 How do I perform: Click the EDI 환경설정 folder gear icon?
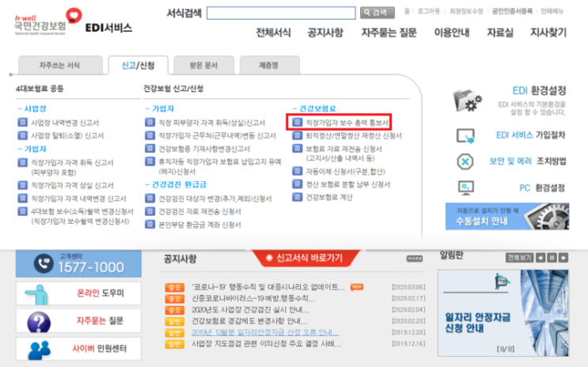tap(467, 100)
